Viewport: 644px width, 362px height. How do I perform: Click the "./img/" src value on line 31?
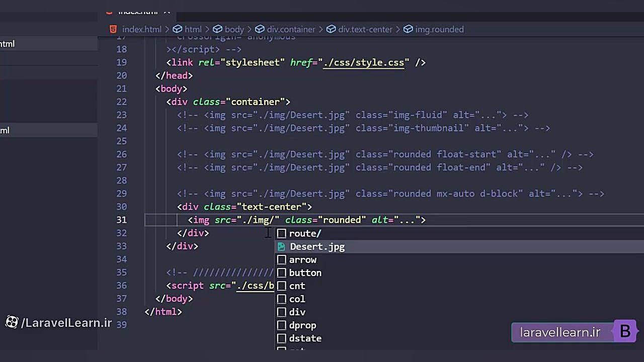[259, 220]
